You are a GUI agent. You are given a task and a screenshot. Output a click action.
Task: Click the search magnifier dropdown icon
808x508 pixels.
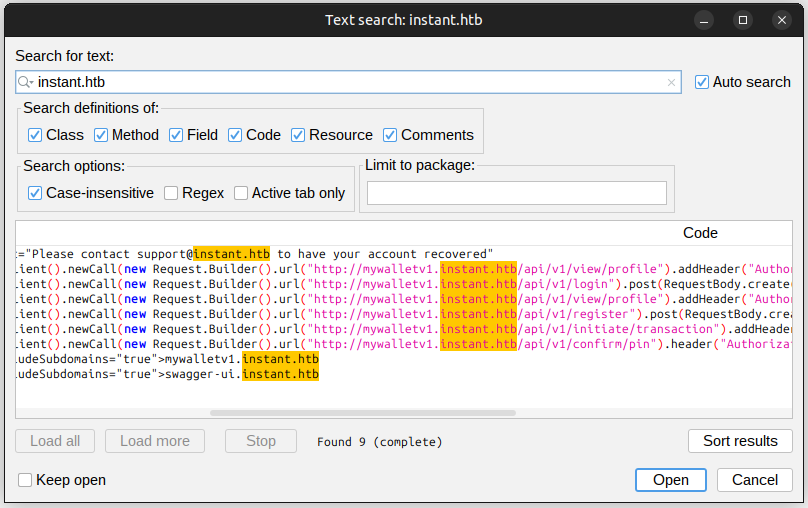pos(26,82)
